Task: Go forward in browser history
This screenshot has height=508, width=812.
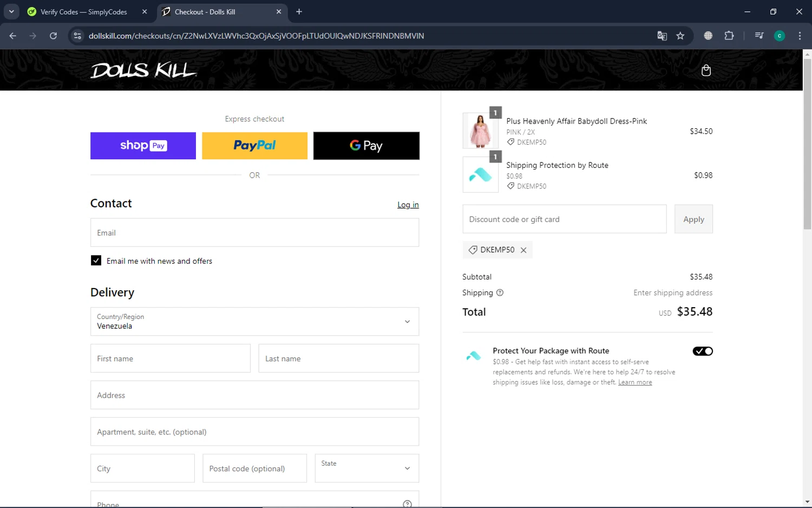Action: click(x=33, y=36)
